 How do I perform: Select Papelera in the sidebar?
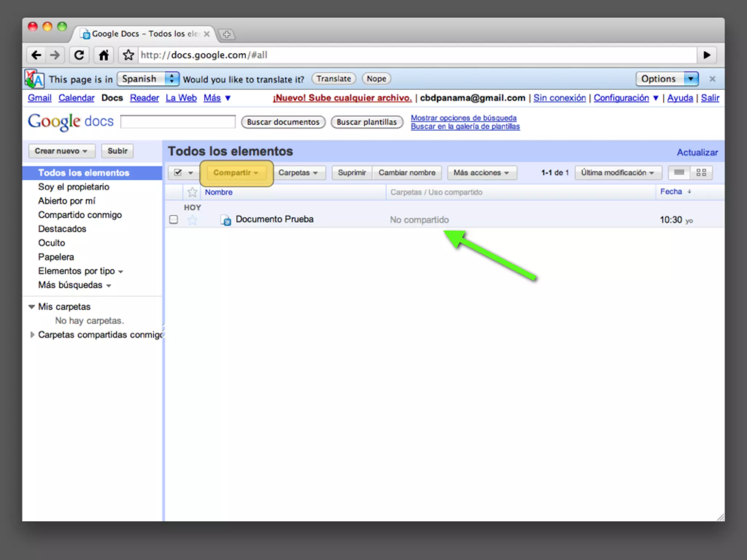(56, 257)
